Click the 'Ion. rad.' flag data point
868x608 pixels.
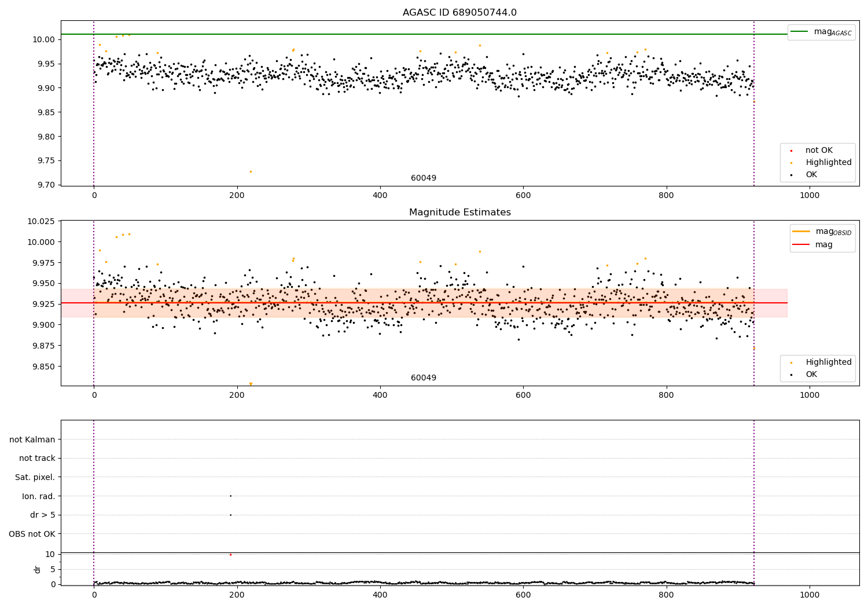230,496
